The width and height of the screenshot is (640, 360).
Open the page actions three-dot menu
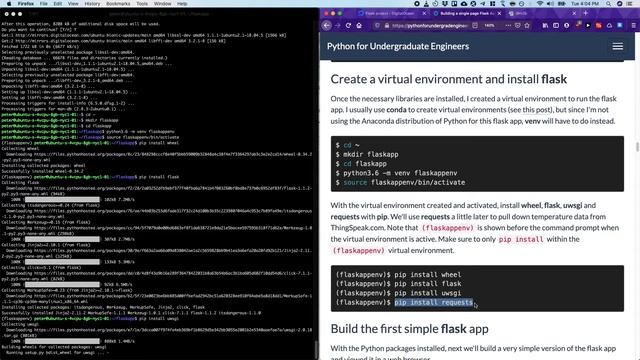pos(508,25)
